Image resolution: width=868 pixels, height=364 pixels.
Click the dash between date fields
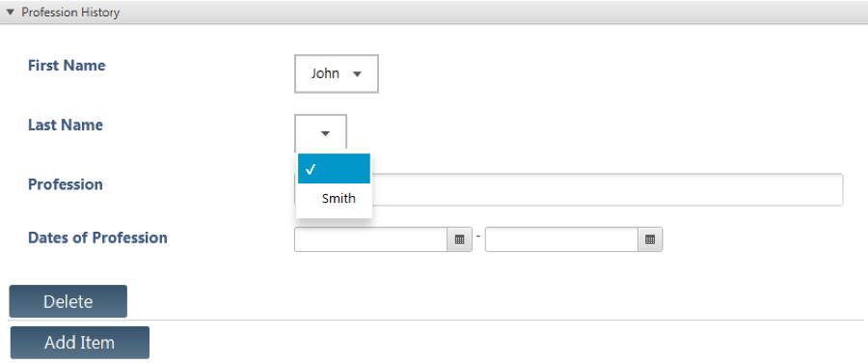click(x=478, y=237)
